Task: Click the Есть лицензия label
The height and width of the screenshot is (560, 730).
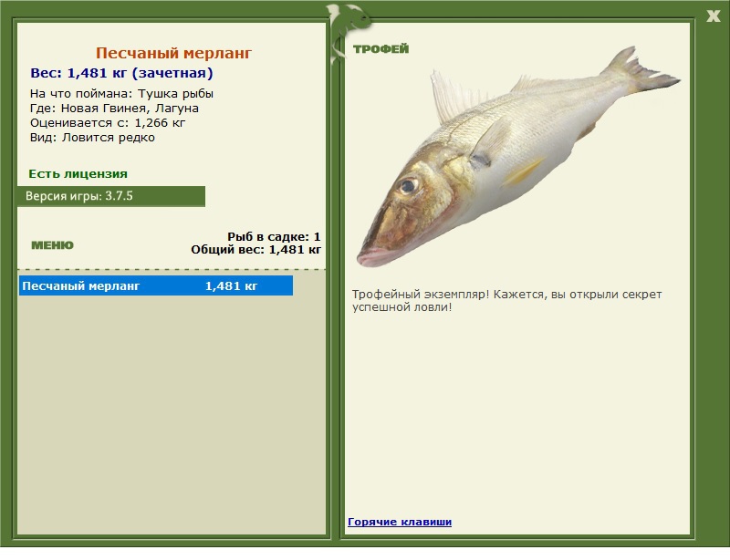Action: pos(78,173)
